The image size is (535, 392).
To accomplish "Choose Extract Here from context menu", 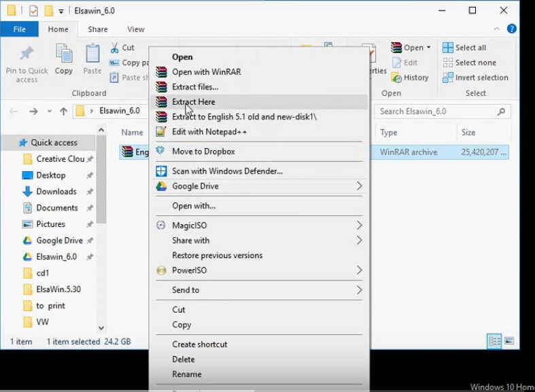I will (x=259, y=102).
